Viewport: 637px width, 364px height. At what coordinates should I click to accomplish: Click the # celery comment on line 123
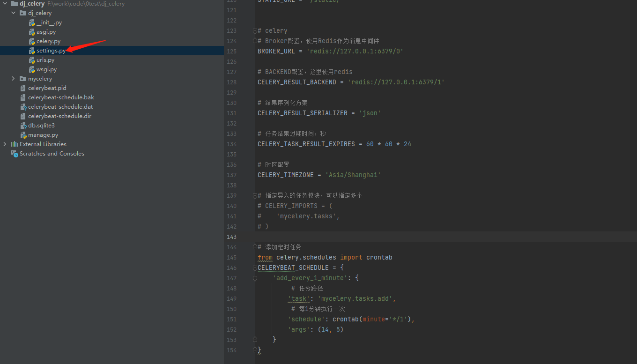point(273,31)
